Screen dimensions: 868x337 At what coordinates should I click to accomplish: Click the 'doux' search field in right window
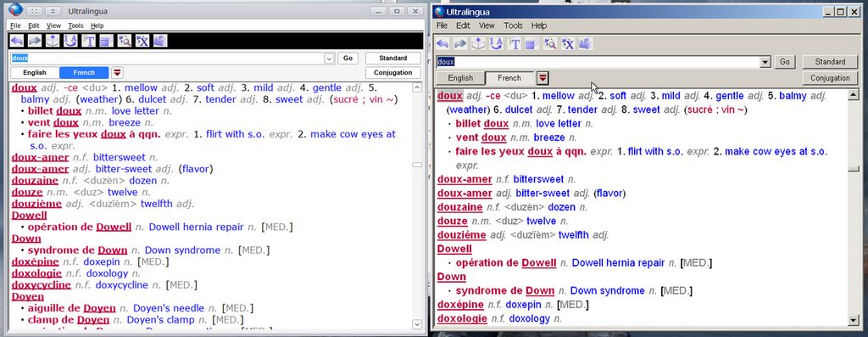[x=598, y=62]
